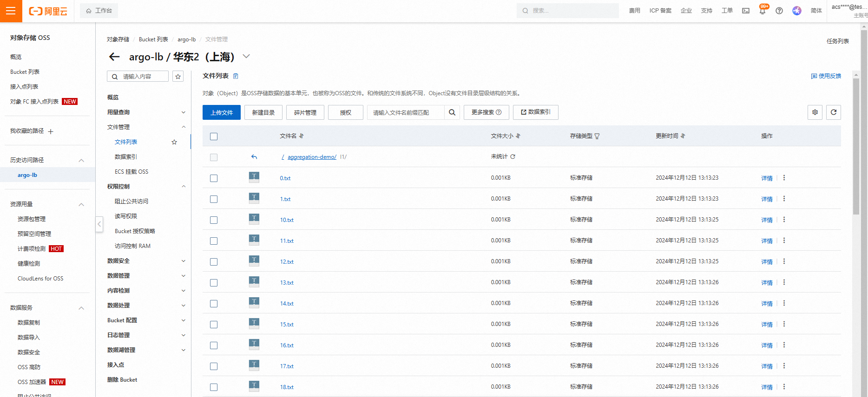Open more actions for 0.txt
Image resolution: width=868 pixels, height=397 pixels.
pyautogui.click(x=784, y=178)
